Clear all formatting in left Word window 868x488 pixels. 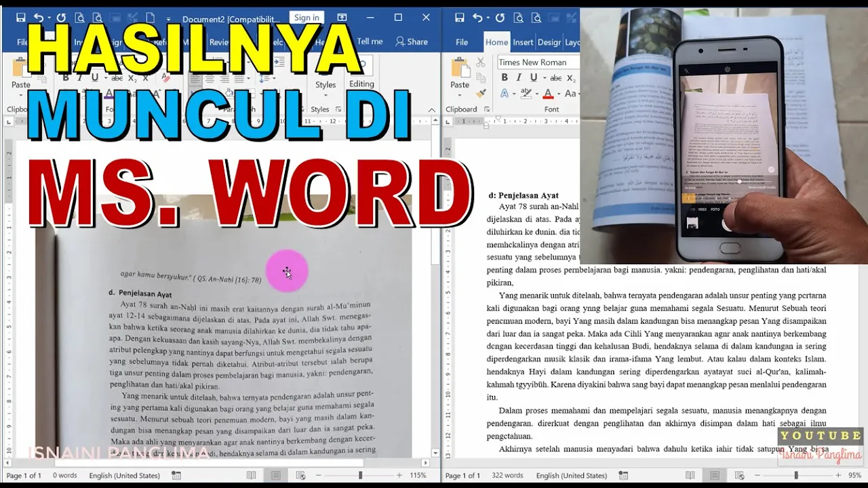(x=166, y=78)
